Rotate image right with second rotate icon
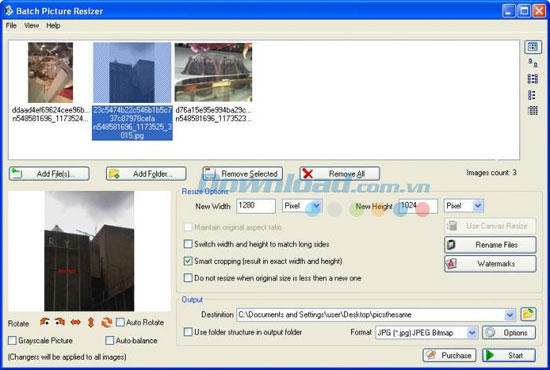This screenshot has width=550, height=370. coord(60,322)
